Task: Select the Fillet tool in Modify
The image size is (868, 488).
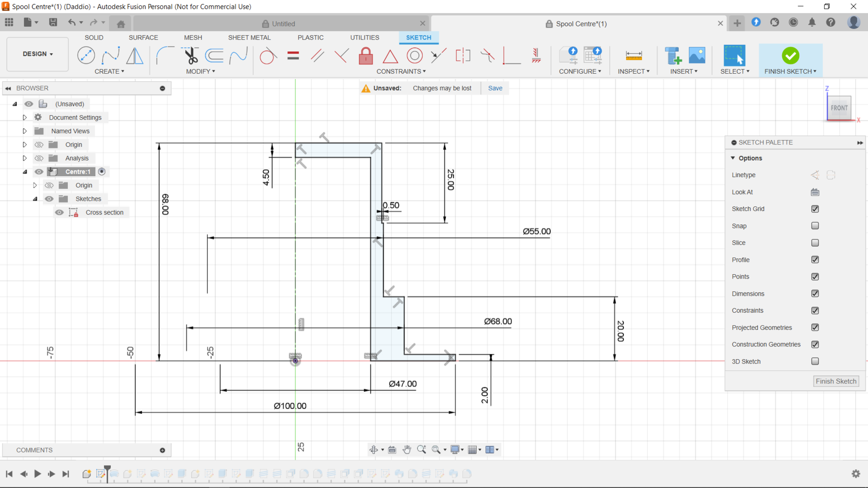Action: click(165, 55)
